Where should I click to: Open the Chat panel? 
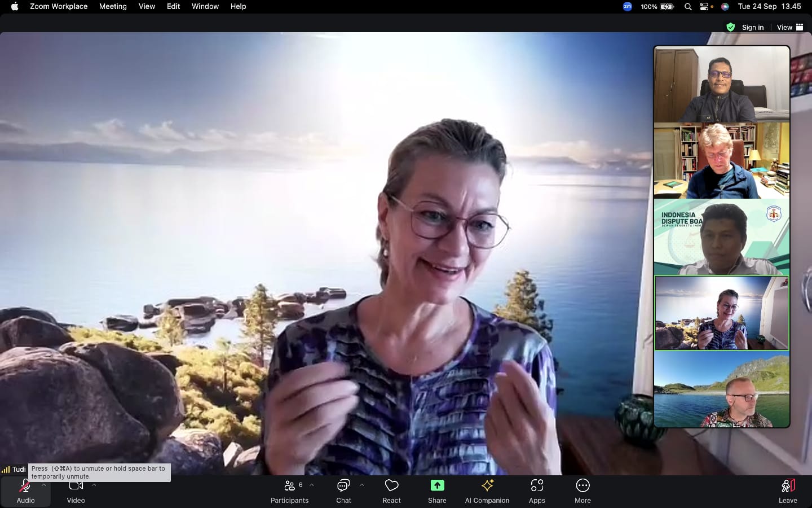point(343,491)
